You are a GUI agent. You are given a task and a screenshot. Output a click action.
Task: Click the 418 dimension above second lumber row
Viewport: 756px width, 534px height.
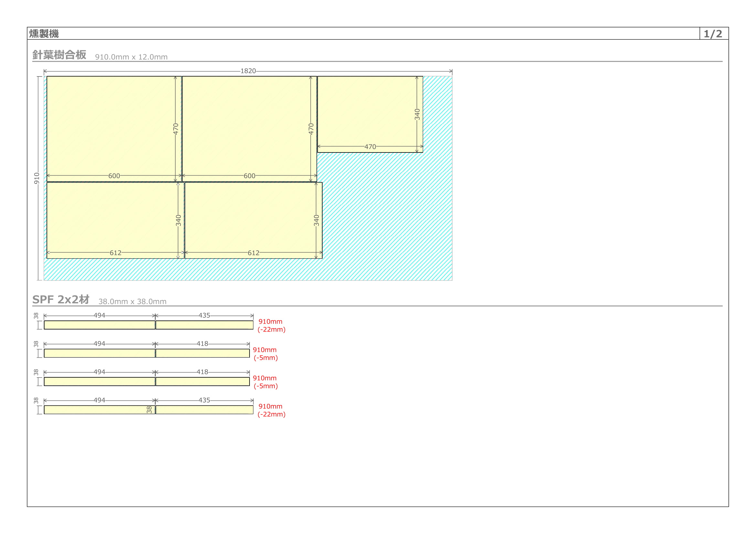(202, 343)
